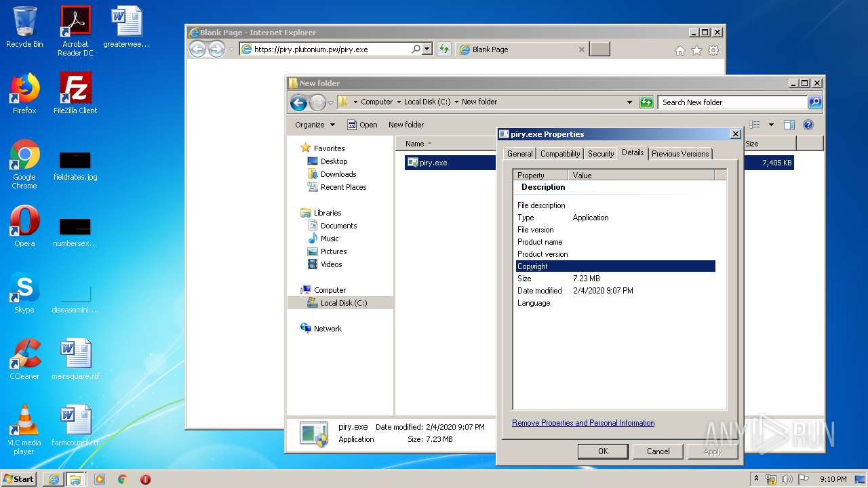Click Open button in Explorer toolbar
Viewport: 868px width, 488px height.
(362, 125)
